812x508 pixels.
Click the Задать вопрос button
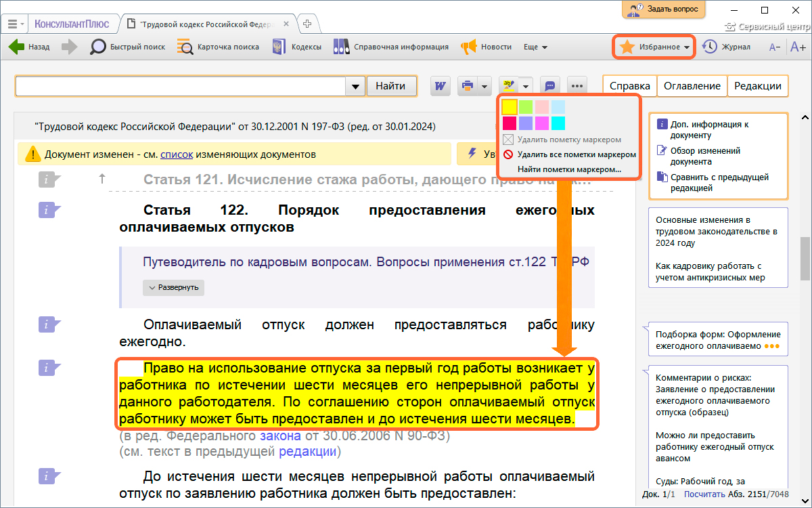pyautogui.click(x=664, y=9)
